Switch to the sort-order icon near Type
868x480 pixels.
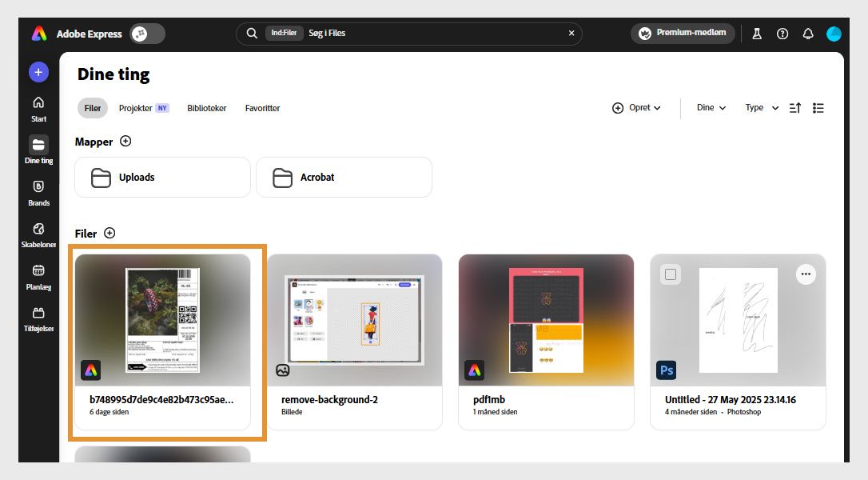pos(794,107)
